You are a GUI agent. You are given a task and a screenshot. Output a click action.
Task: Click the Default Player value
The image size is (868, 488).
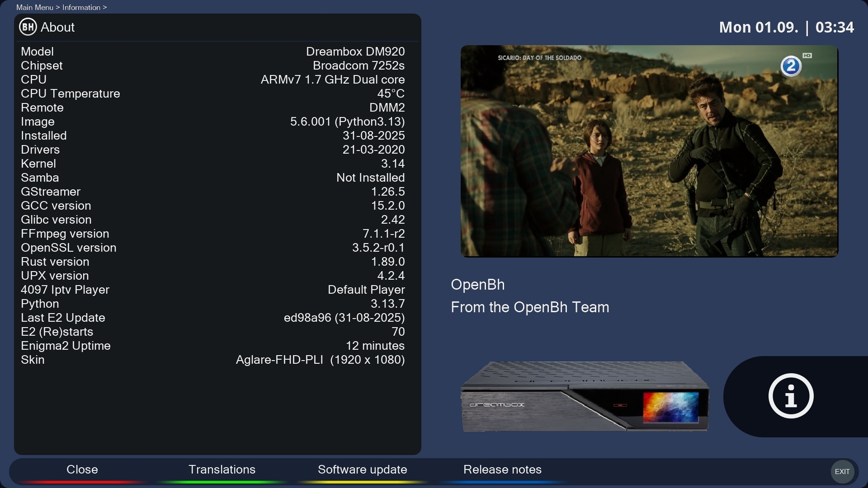point(366,290)
